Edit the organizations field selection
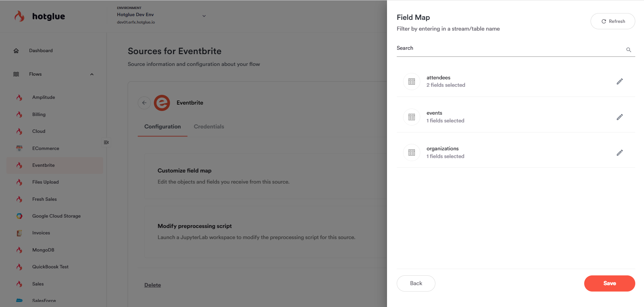This screenshot has width=644, height=307. (619, 153)
